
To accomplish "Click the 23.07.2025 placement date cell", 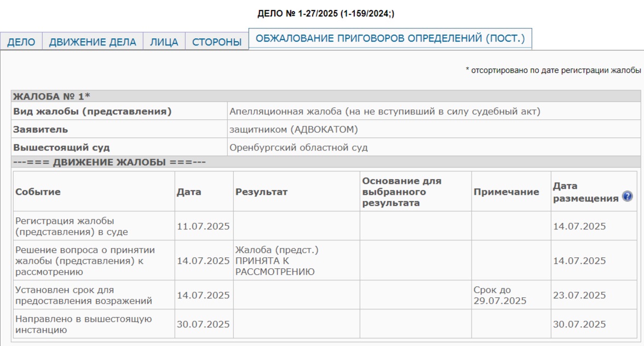I will (x=579, y=296).
